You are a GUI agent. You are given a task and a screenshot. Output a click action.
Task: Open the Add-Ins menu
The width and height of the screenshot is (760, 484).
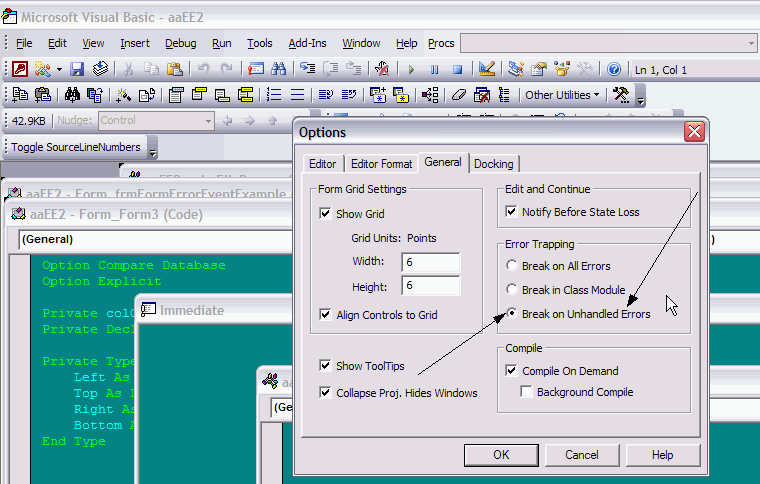point(307,44)
